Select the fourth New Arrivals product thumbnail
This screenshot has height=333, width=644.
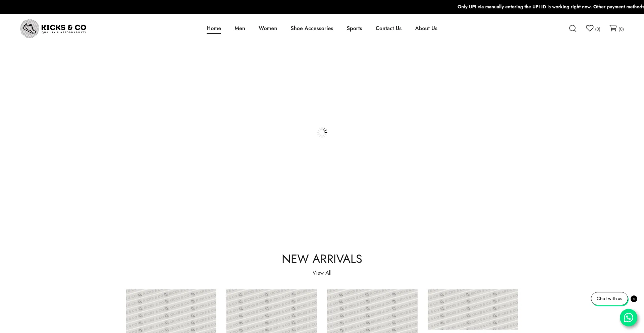(x=473, y=310)
